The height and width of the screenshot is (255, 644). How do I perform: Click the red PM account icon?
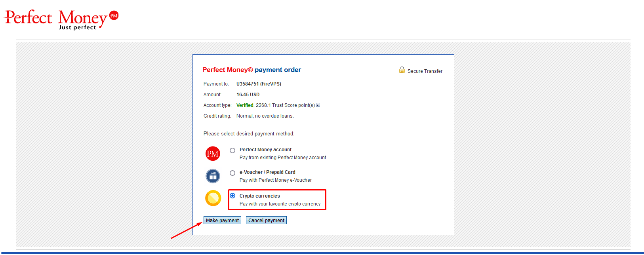[x=213, y=154]
